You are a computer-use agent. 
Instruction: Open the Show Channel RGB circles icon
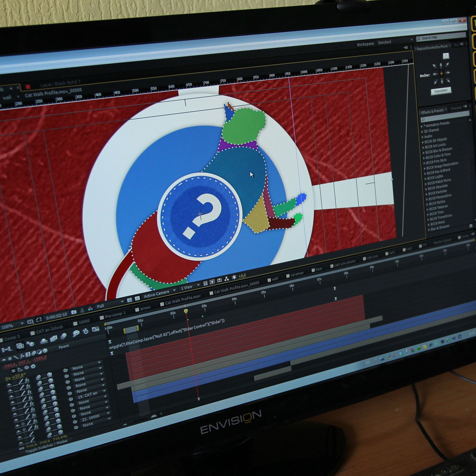click(x=90, y=309)
